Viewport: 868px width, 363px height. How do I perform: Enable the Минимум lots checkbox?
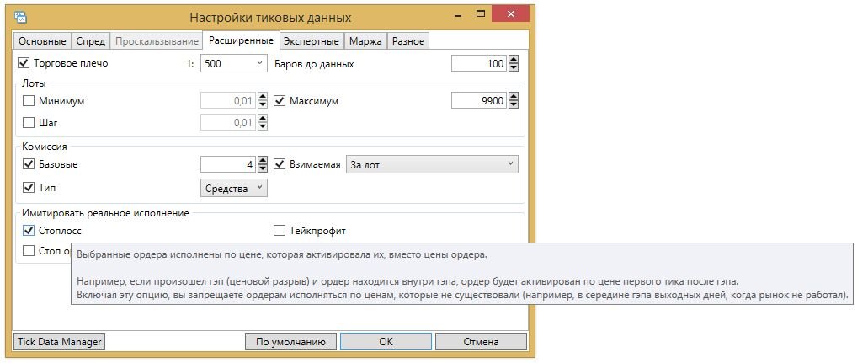pos(29,101)
